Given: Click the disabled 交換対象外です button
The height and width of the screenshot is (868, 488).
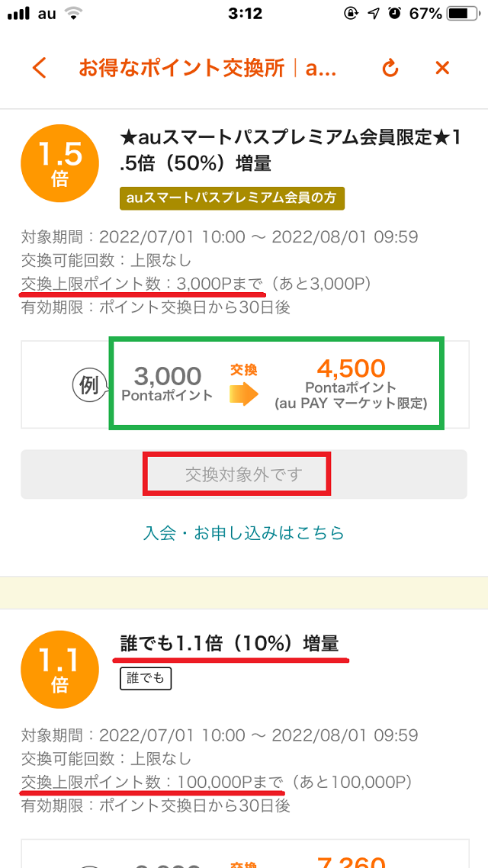Looking at the screenshot, I should point(244,474).
